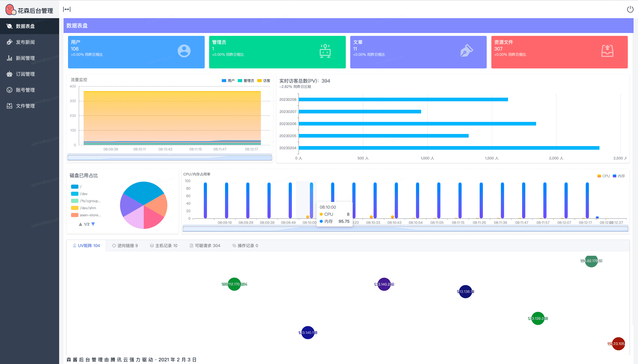Toggle /dev partition in disk legend
This screenshot has width=638, height=364.
(x=79, y=194)
